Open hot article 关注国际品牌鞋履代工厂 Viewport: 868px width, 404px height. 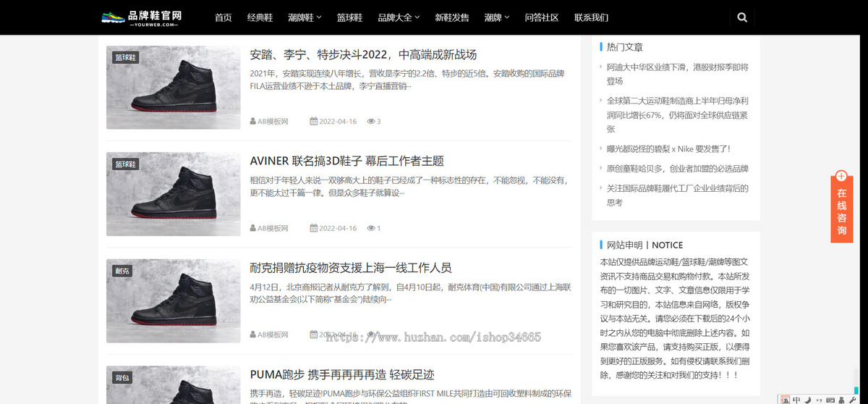coord(678,195)
